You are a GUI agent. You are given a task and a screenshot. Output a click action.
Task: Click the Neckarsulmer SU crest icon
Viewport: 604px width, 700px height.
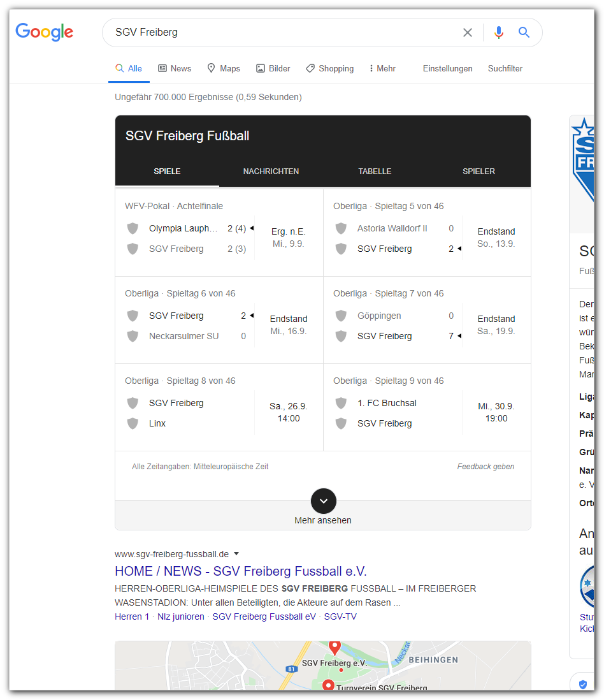[133, 336]
